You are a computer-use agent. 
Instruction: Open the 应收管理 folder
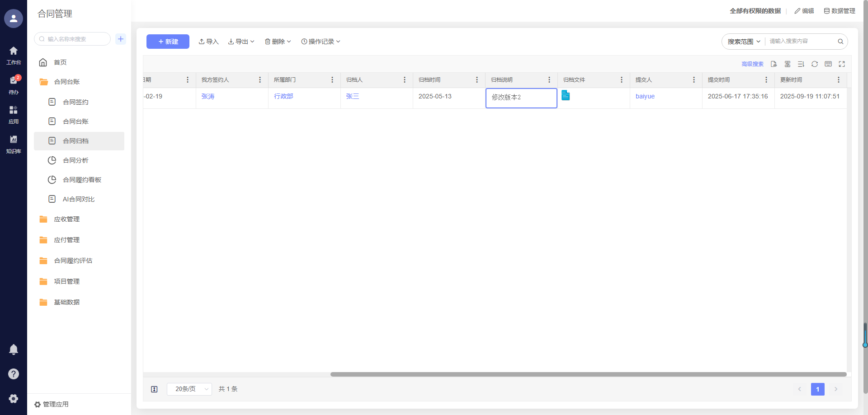coord(66,219)
